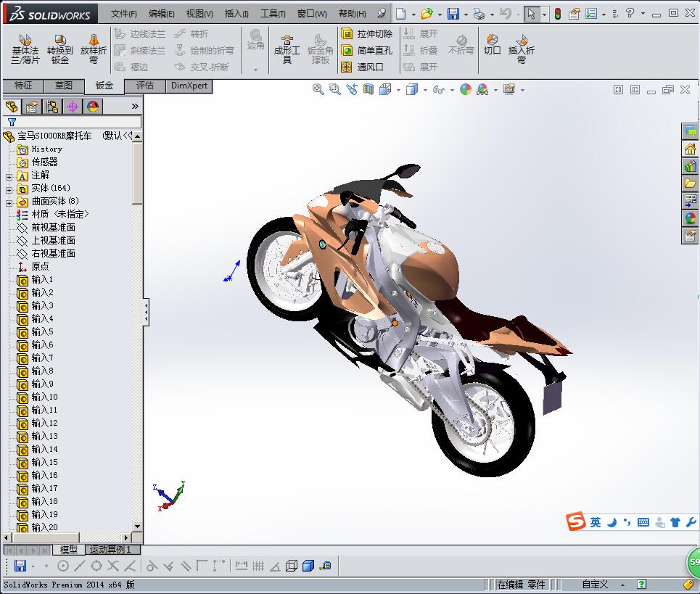Toggle the Sogou soft keyboard icon
Image resolution: width=700 pixels, height=594 pixels.
click(x=643, y=522)
